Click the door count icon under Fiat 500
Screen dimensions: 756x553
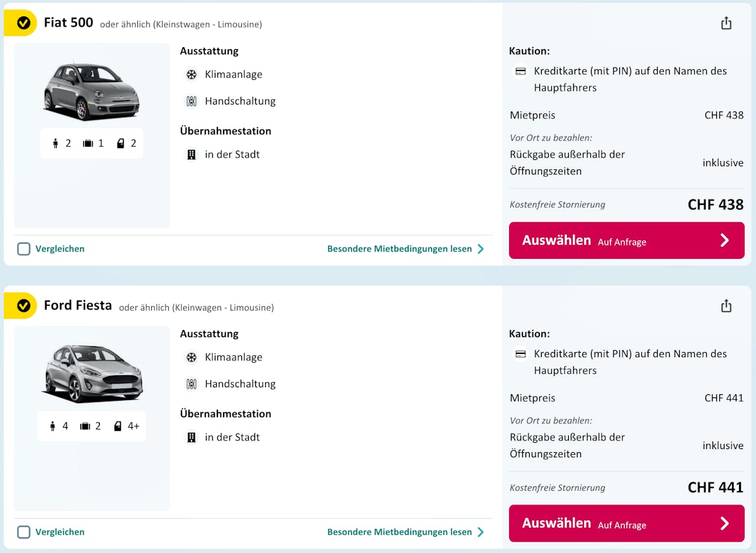120,144
